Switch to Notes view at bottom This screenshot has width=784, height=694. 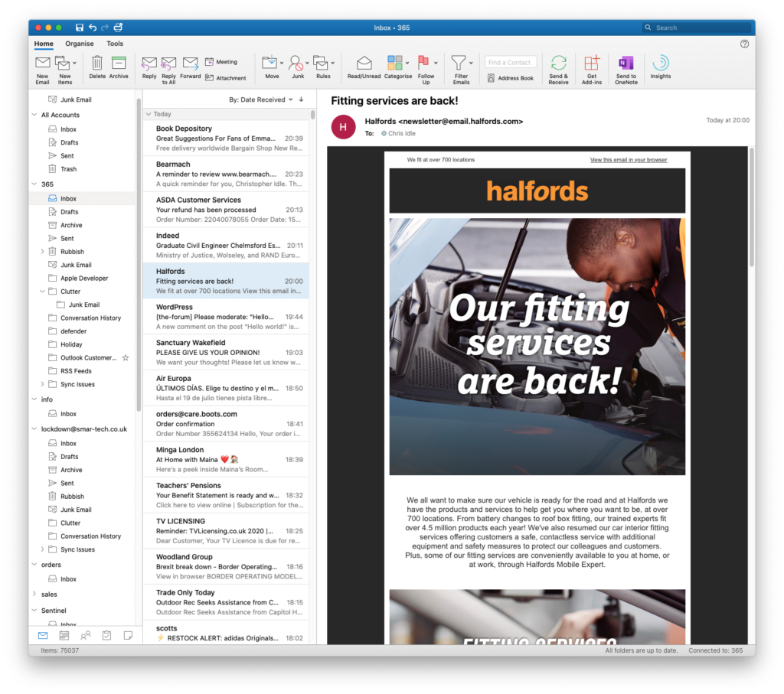128,636
